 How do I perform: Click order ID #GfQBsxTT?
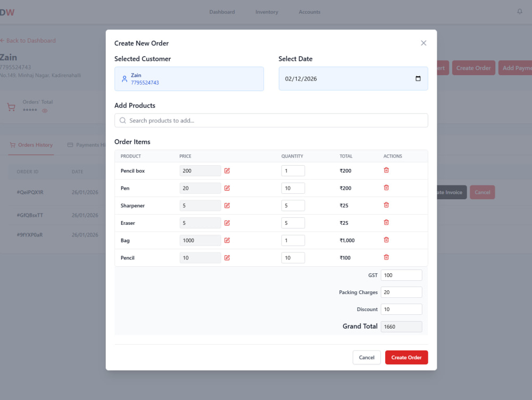tap(30, 215)
